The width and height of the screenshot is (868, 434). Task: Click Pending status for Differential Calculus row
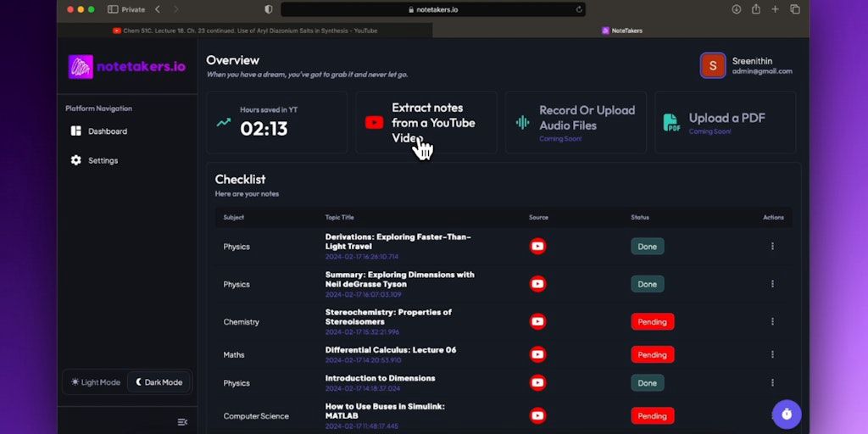tap(652, 354)
